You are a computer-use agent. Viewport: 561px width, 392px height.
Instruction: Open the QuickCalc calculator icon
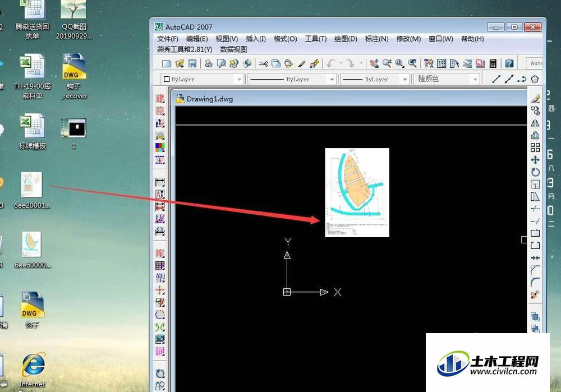pos(493,64)
